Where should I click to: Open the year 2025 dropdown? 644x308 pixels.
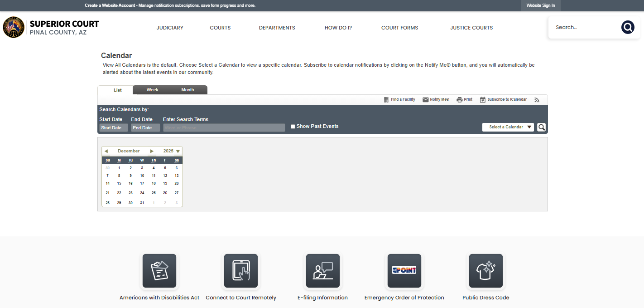click(x=178, y=151)
